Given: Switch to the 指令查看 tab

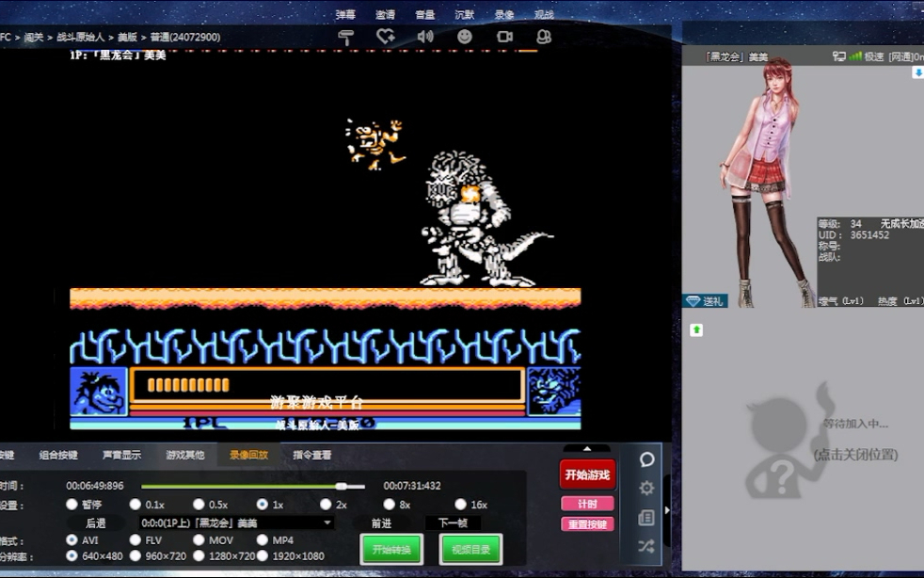Looking at the screenshot, I should 312,455.
